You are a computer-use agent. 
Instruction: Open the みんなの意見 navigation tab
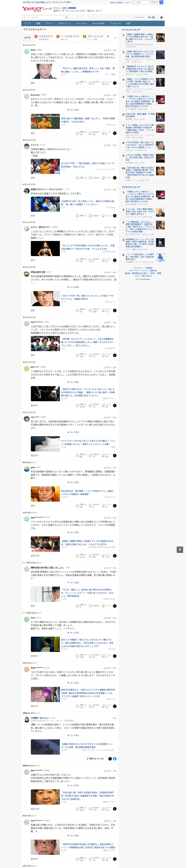coord(98,24)
